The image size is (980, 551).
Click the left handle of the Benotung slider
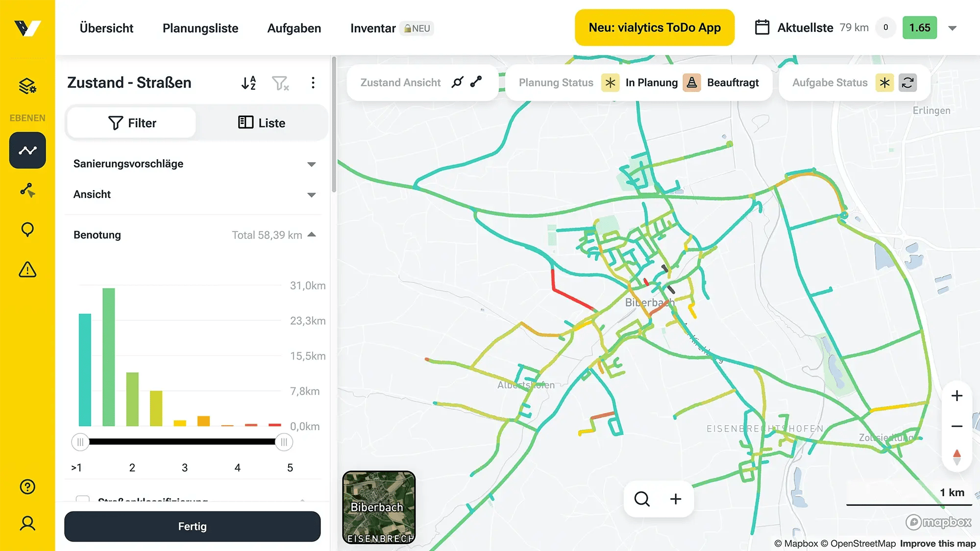pyautogui.click(x=80, y=442)
